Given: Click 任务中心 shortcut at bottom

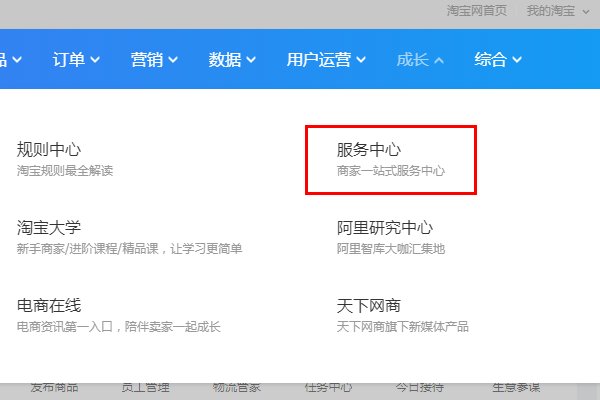Looking at the screenshot, I should point(328,387).
